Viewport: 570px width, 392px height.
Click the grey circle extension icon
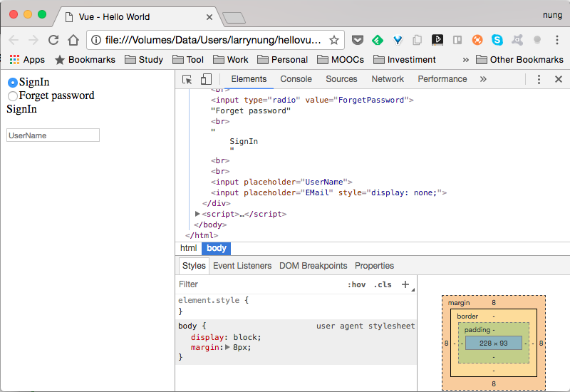pyautogui.click(x=537, y=40)
